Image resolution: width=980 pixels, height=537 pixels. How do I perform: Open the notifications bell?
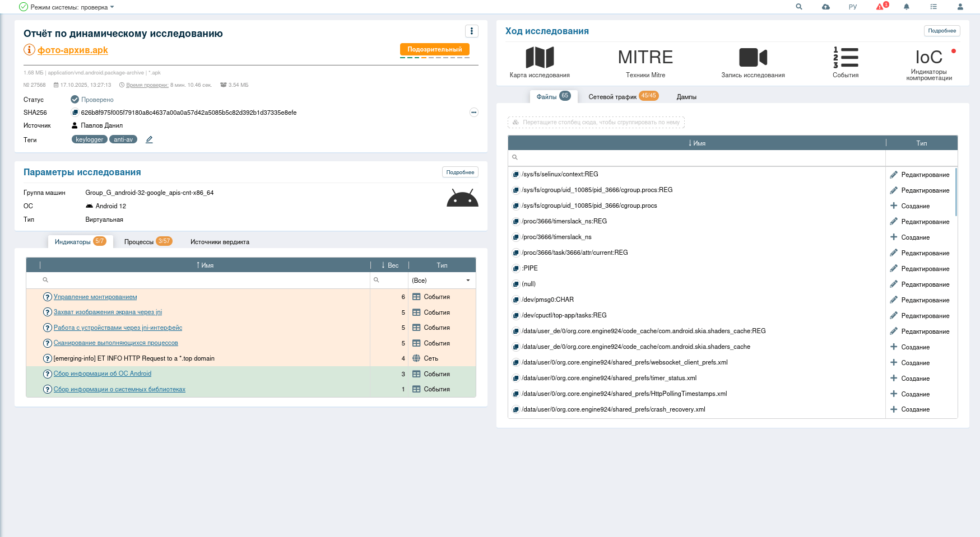click(907, 7)
